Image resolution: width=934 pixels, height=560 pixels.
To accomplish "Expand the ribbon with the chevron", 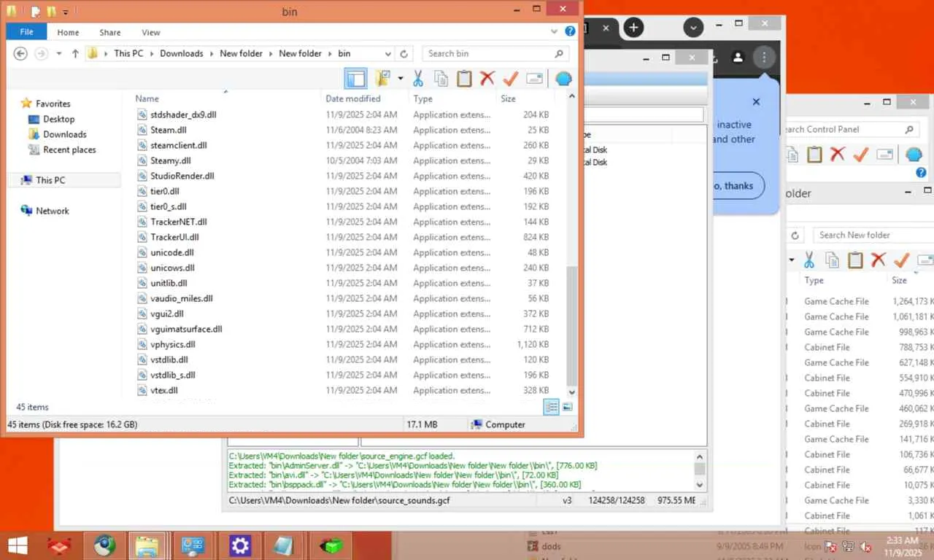I will coord(555,32).
